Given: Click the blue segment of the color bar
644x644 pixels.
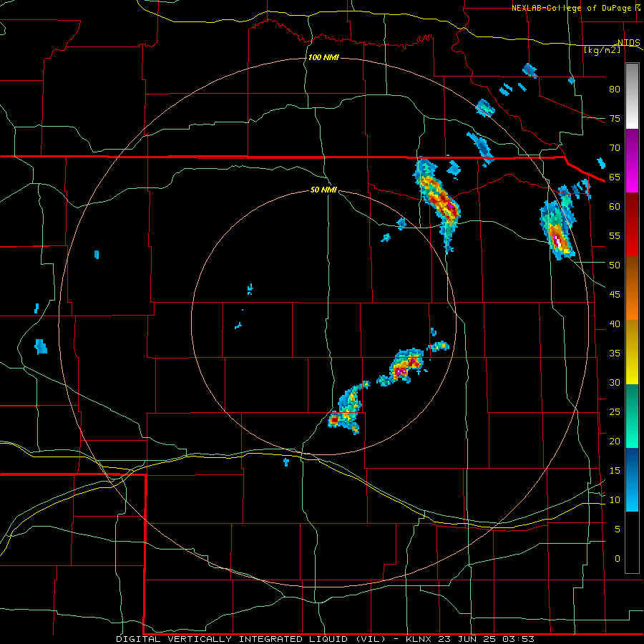Looking at the screenshot, I should click(632, 479).
